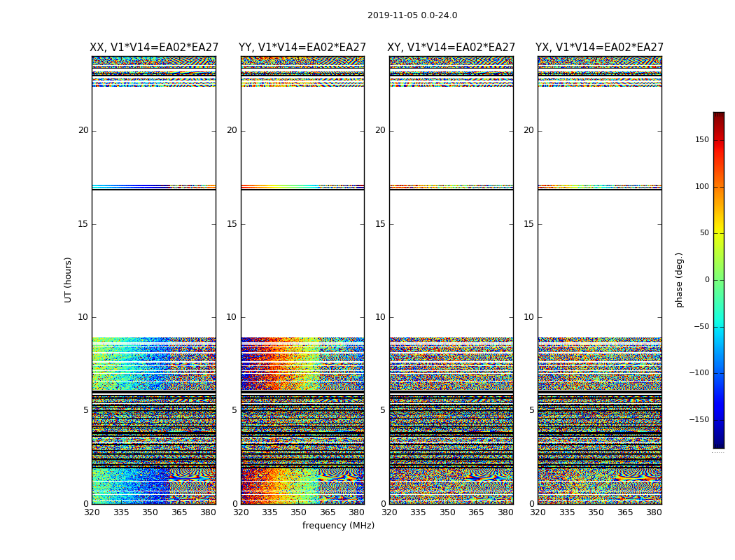Select the 'XX, V1*V14=EA02*EA27' panel title
735x560 pixels.
[154, 48]
